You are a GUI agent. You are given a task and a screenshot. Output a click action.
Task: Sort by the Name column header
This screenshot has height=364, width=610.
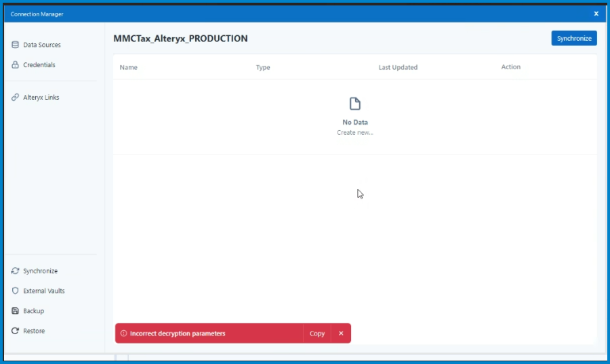(x=128, y=67)
